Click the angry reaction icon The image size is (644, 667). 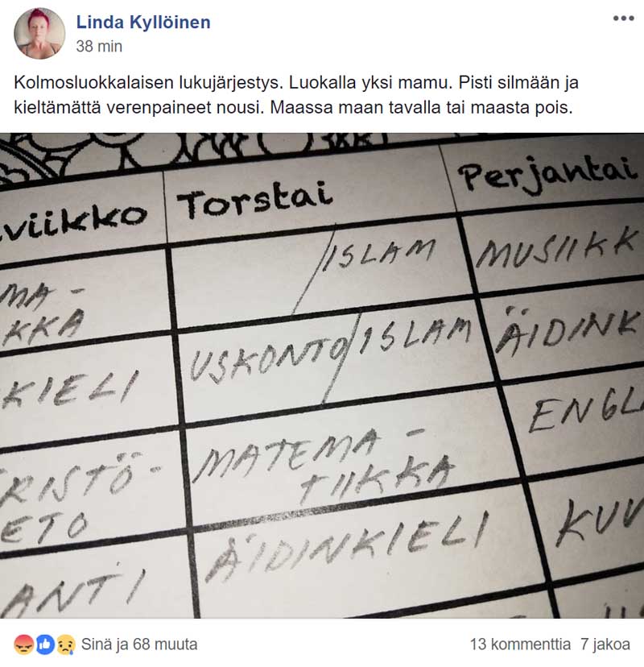pyautogui.click(x=23, y=644)
